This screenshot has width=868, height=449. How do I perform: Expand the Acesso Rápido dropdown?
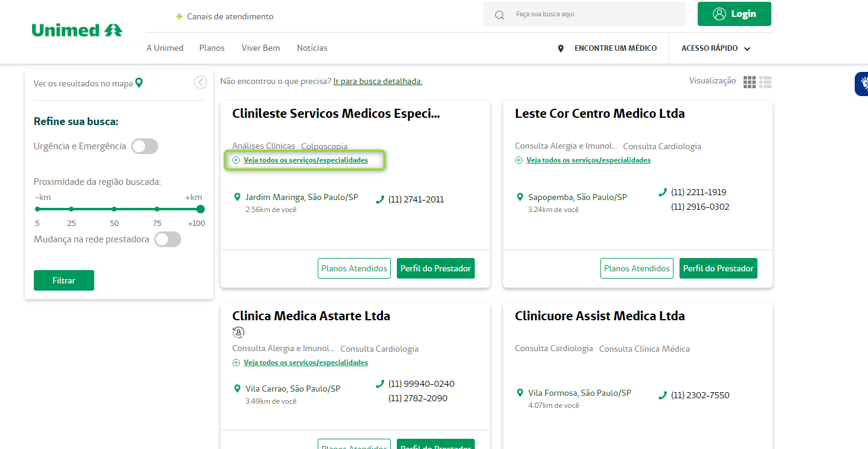click(716, 48)
